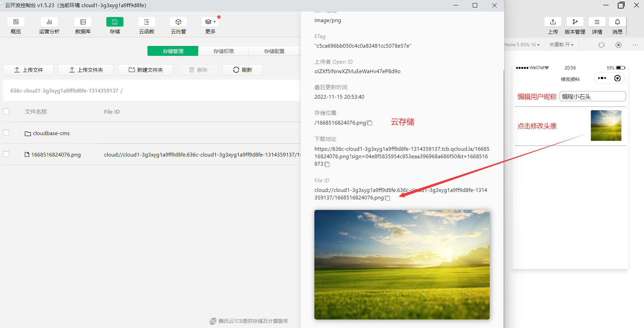Click the simulator stop record icon
Image resolution: width=644 pixels, height=328 pixels.
pyautogui.click(x=619, y=45)
